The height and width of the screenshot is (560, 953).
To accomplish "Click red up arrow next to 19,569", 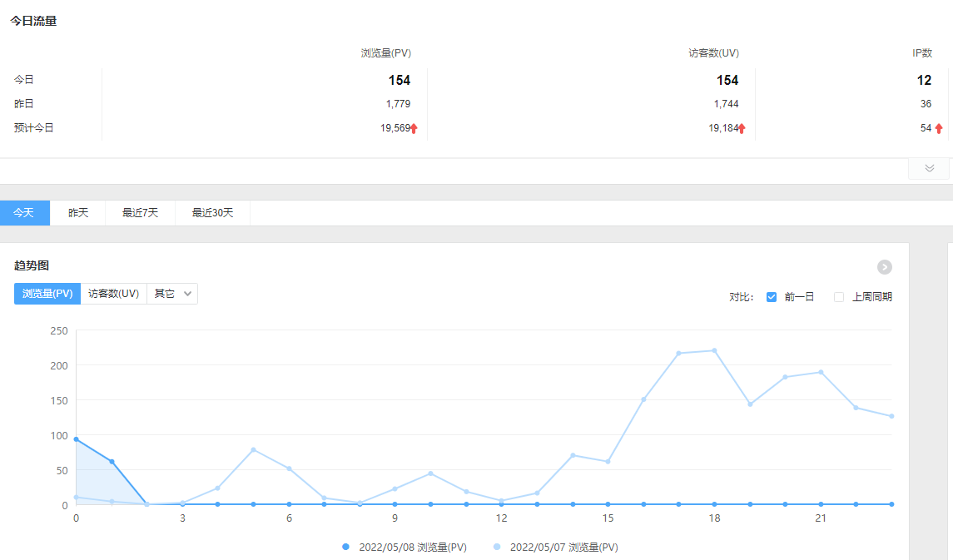I will [x=414, y=128].
